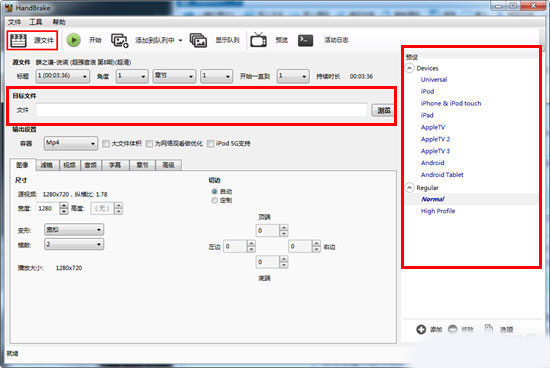The image size is (550, 368).
Task: Select the Universal preset
Action: 434,80
